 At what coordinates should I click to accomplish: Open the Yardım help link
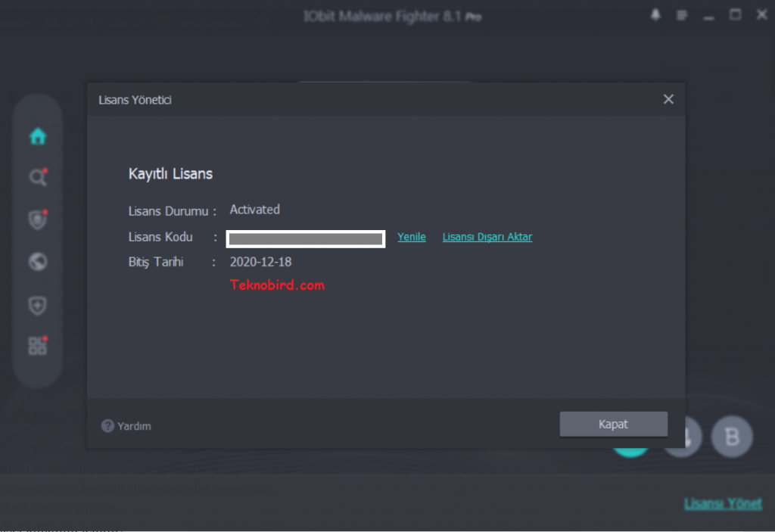point(134,426)
